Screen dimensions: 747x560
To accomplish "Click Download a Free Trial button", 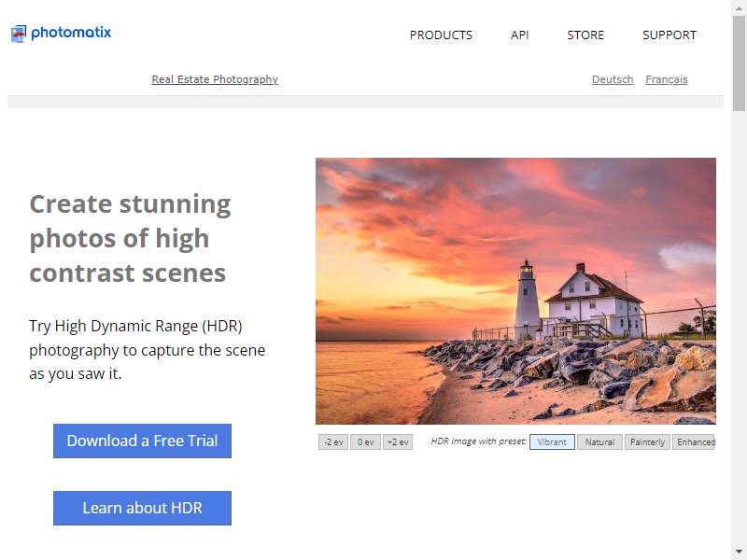I will (x=142, y=441).
